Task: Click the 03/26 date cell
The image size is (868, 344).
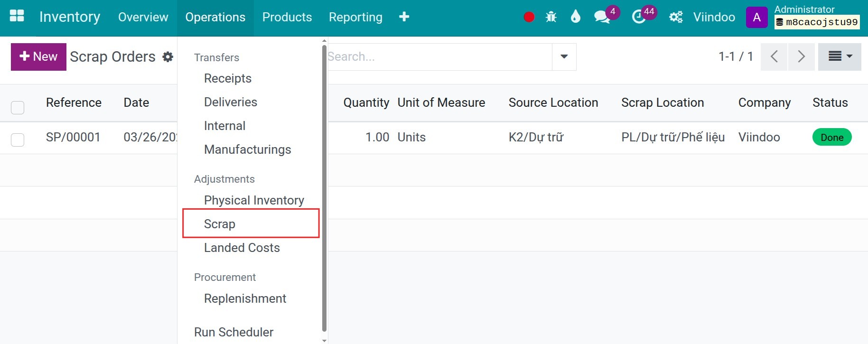Action: [150, 137]
